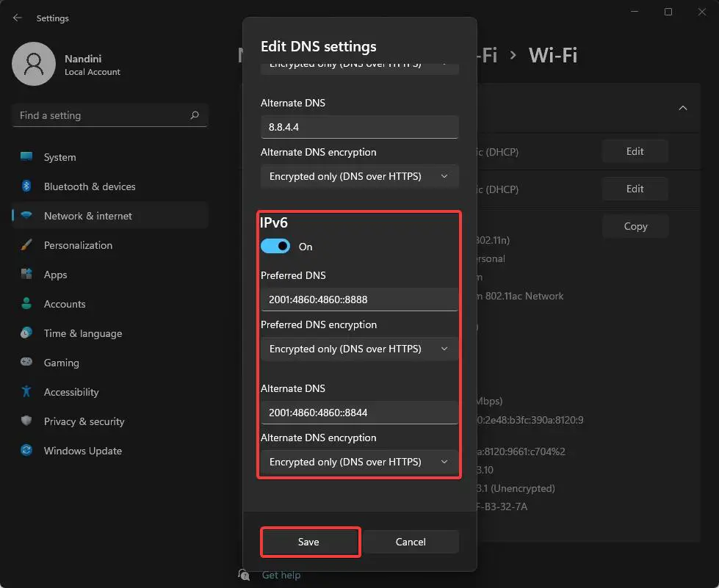
Task: Click the Privacy shield icon
Action: [26, 421]
